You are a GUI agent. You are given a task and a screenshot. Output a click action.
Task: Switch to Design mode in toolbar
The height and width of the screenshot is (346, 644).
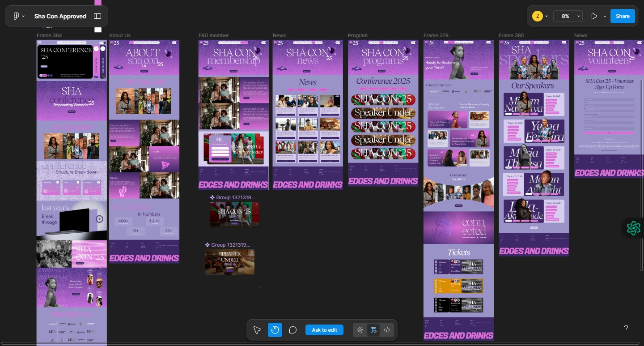point(373,330)
